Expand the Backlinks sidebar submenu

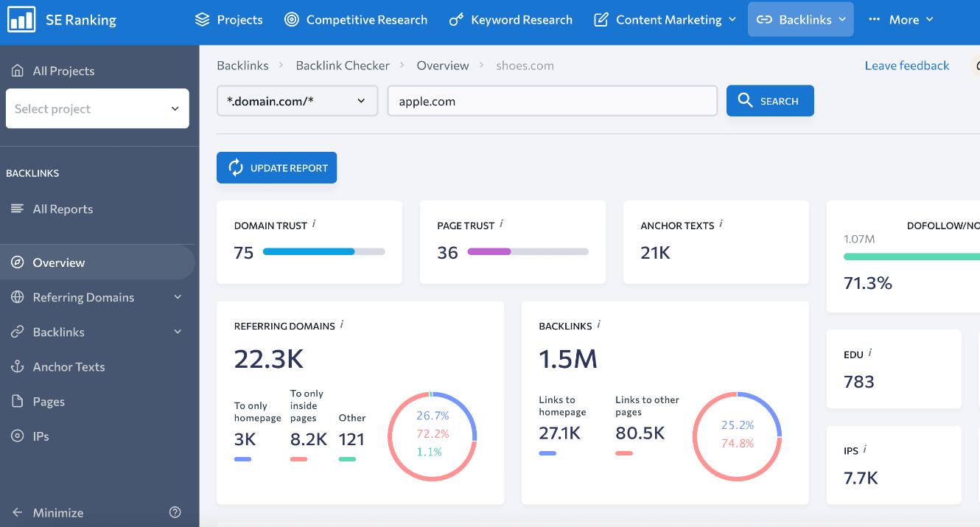pos(177,332)
